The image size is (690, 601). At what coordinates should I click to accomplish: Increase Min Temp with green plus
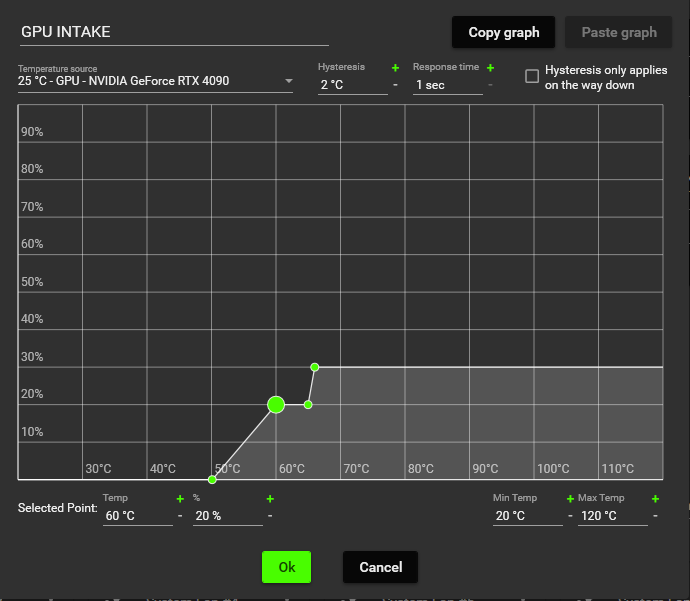coord(570,499)
